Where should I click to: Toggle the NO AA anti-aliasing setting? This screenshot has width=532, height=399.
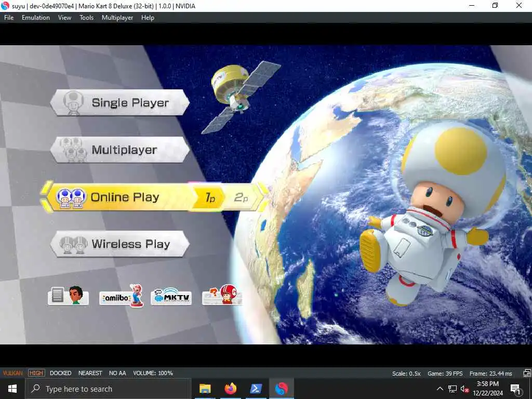117,373
